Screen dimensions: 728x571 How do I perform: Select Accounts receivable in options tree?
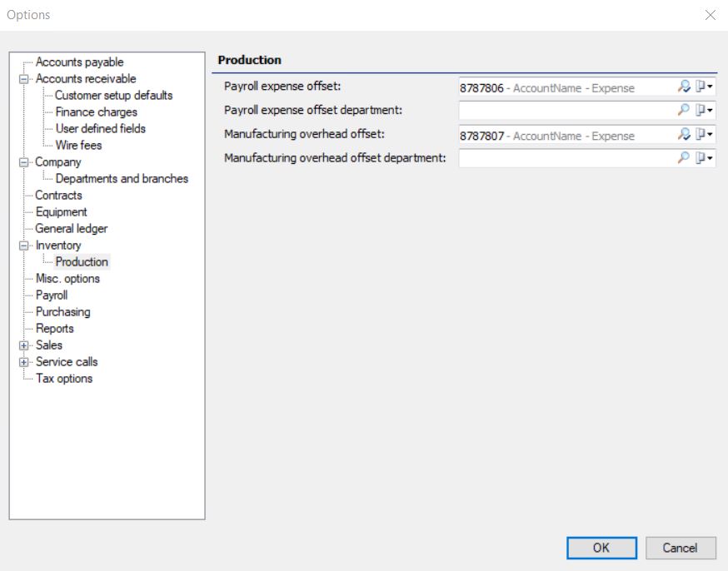(x=86, y=79)
